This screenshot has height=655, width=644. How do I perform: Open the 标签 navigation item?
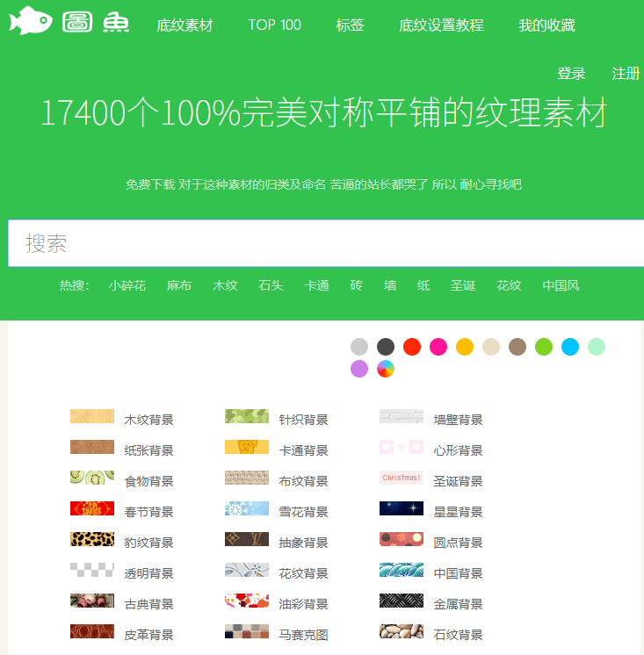(350, 25)
